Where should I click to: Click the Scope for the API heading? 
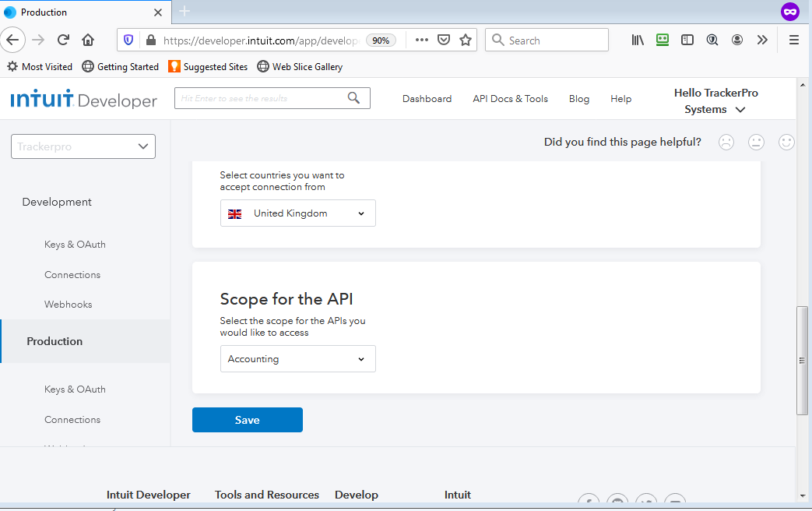pos(286,299)
